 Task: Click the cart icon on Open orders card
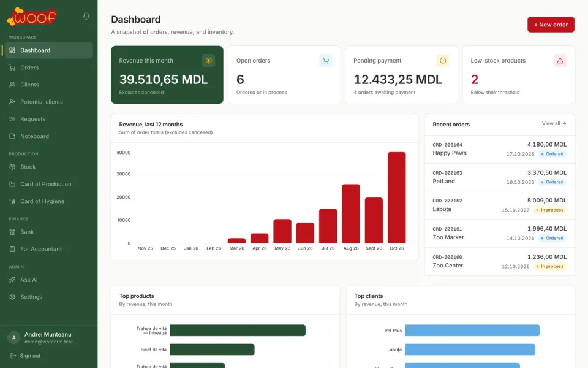[325, 61]
